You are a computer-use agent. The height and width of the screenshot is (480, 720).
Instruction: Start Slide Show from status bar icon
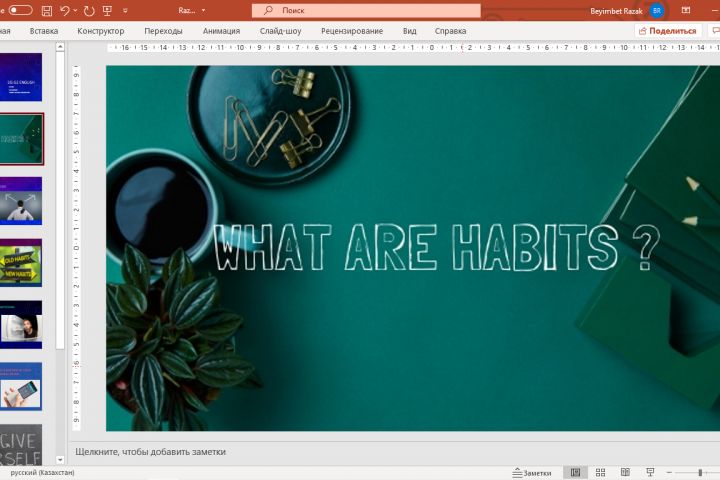coord(650,472)
